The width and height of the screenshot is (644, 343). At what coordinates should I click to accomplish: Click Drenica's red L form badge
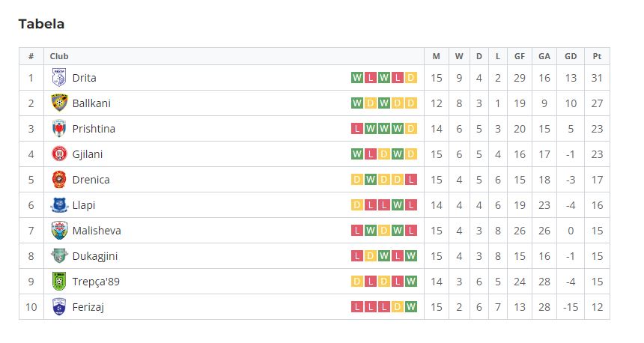[410, 180]
